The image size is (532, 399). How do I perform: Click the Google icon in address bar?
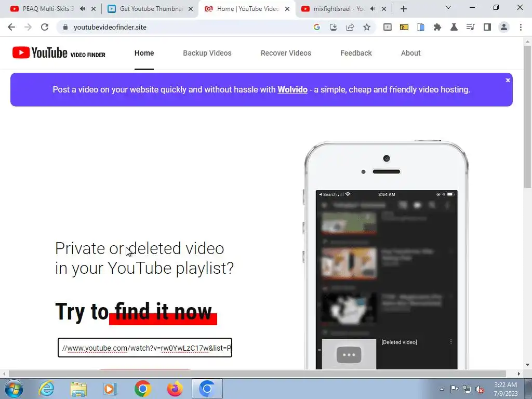(x=316, y=27)
